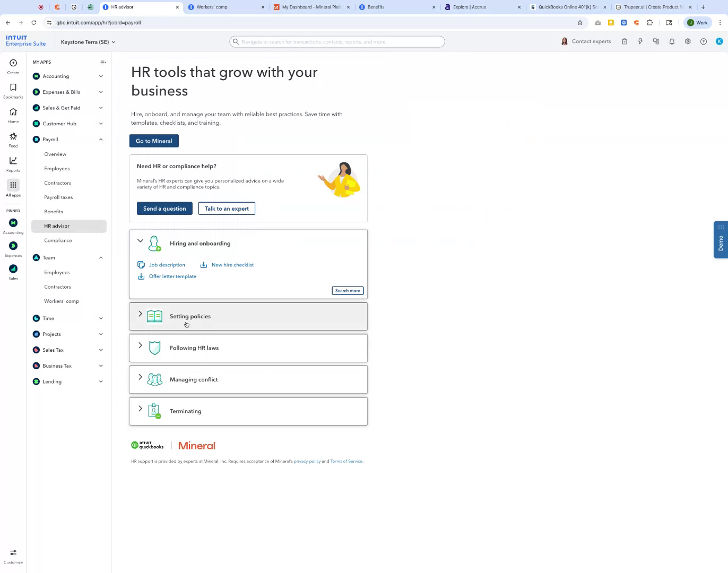Open the help question mark icon
Screen dimensions: 728x573
704,41
